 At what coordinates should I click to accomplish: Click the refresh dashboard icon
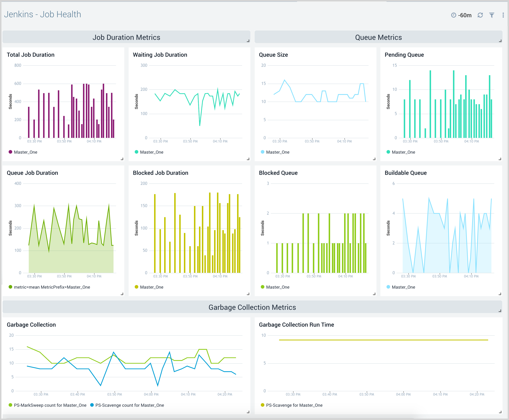[480, 15]
